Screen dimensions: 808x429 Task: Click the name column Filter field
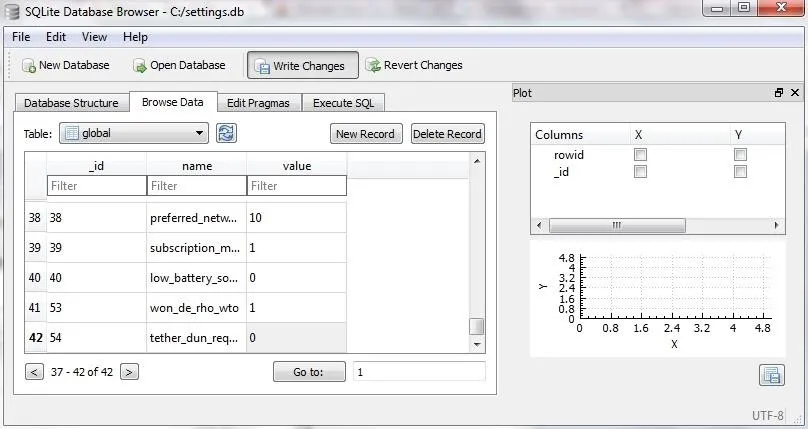tap(197, 186)
